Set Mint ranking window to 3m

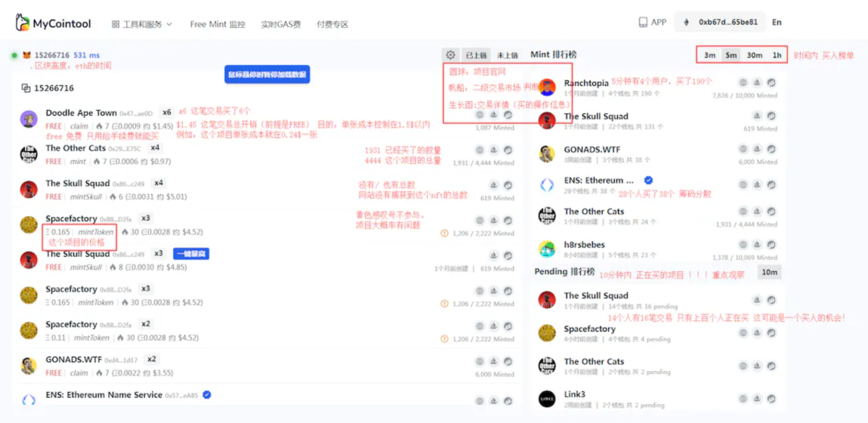point(709,55)
